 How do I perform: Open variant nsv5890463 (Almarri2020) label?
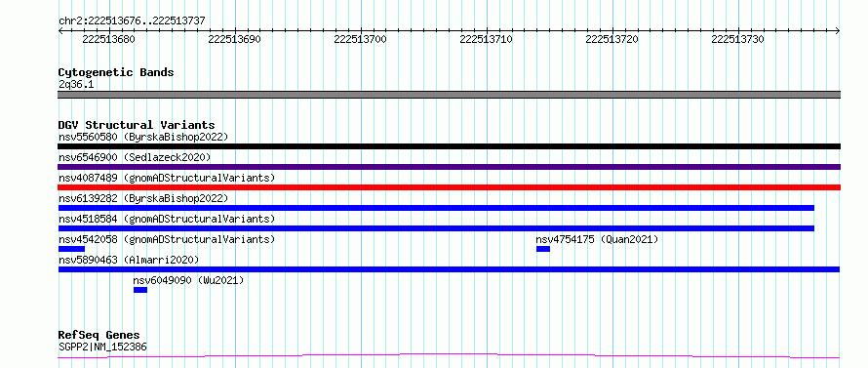pyautogui.click(x=129, y=260)
